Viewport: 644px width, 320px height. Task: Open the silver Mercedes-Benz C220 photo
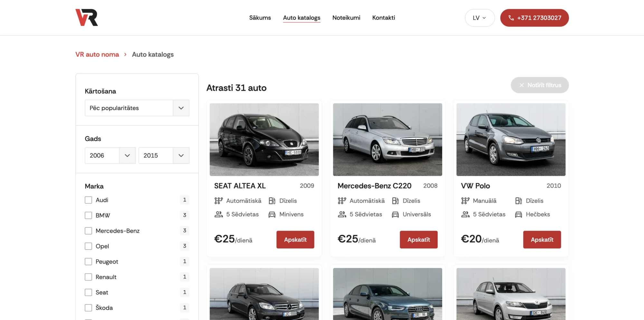[x=387, y=139]
